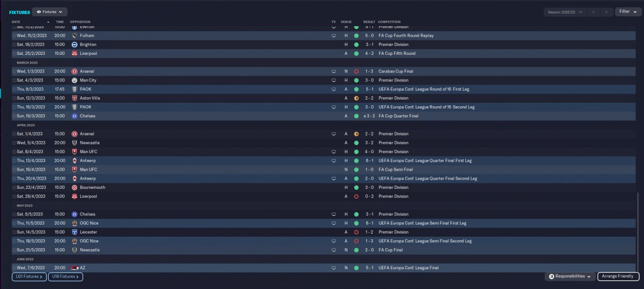
Task: Click the date 'Sat, 18/2/2023'
Action: tap(31, 45)
